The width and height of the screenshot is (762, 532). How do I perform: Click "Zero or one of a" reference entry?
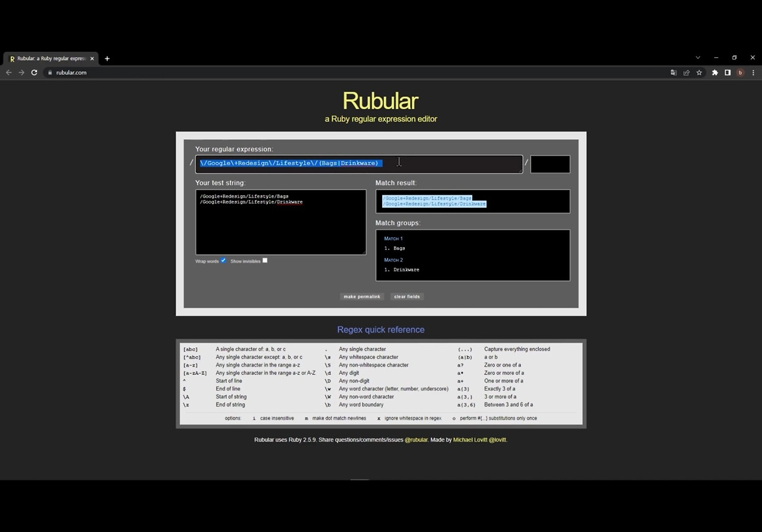pyautogui.click(x=502, y=365)
